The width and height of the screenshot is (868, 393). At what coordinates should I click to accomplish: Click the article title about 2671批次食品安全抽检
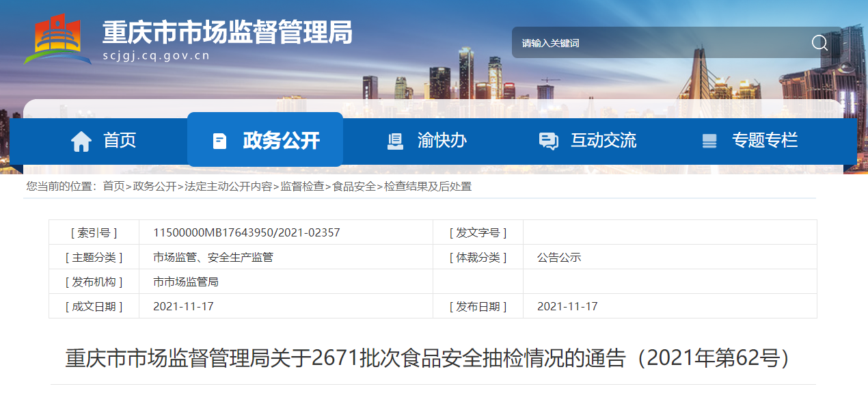(x=432, y=358)
